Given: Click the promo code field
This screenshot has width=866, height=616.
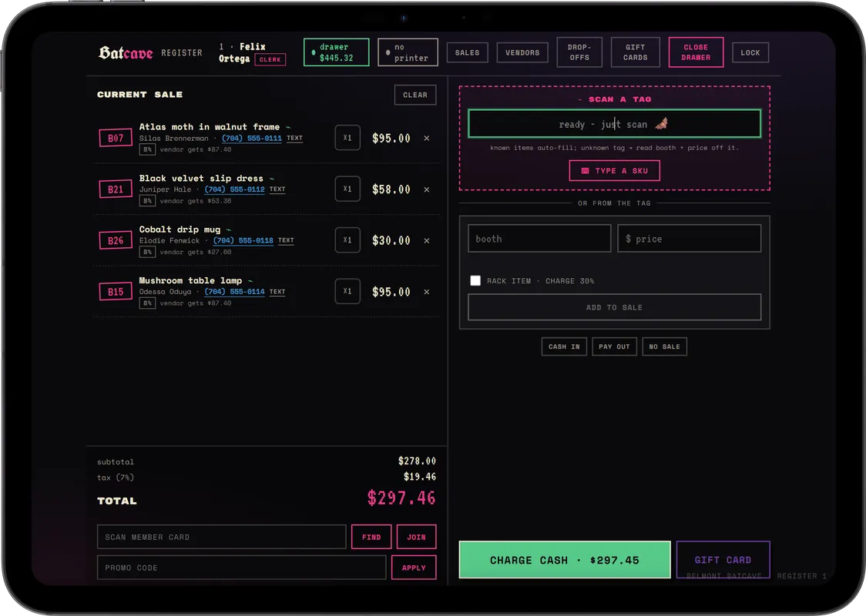Looking at the screenshot, I should pyautogui.click(x=241, y=567).
